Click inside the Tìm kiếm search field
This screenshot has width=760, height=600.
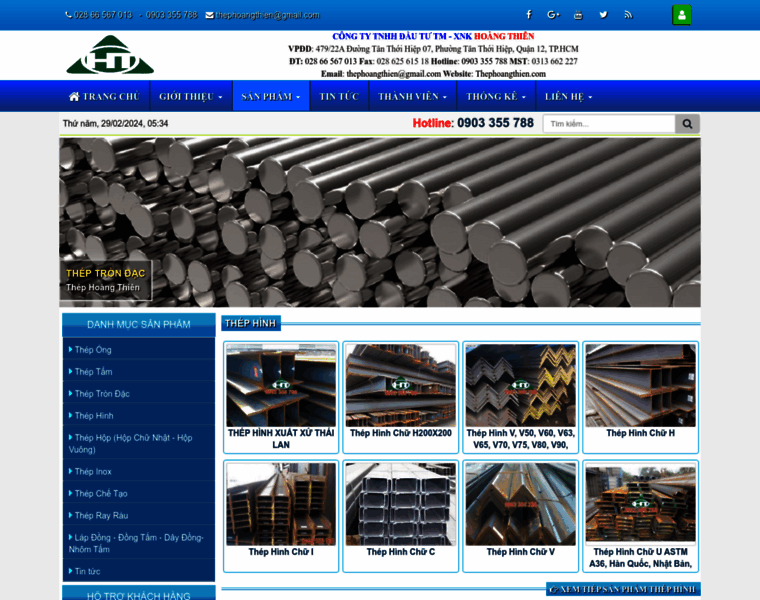coord(609,124)
